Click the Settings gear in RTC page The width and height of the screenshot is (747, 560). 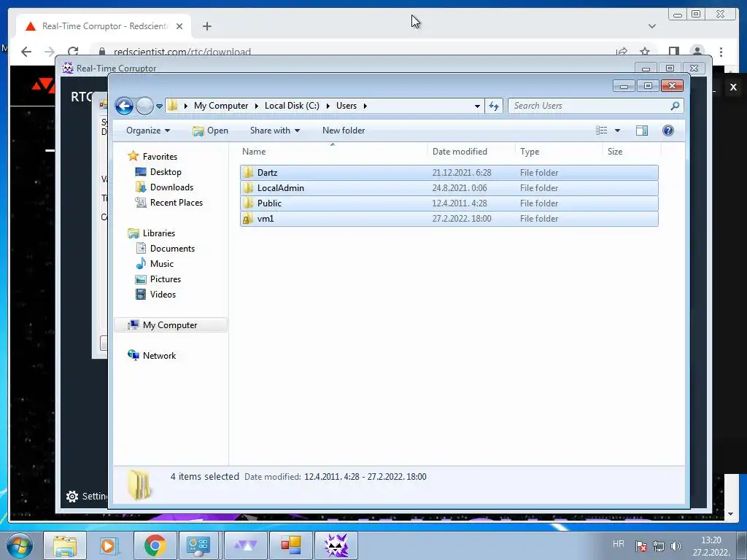pos(72,497)
